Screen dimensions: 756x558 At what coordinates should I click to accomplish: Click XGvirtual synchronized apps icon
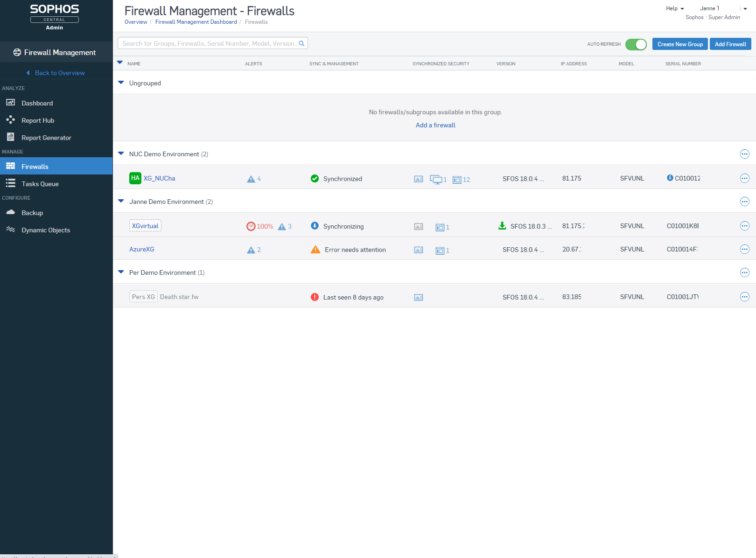440,227
